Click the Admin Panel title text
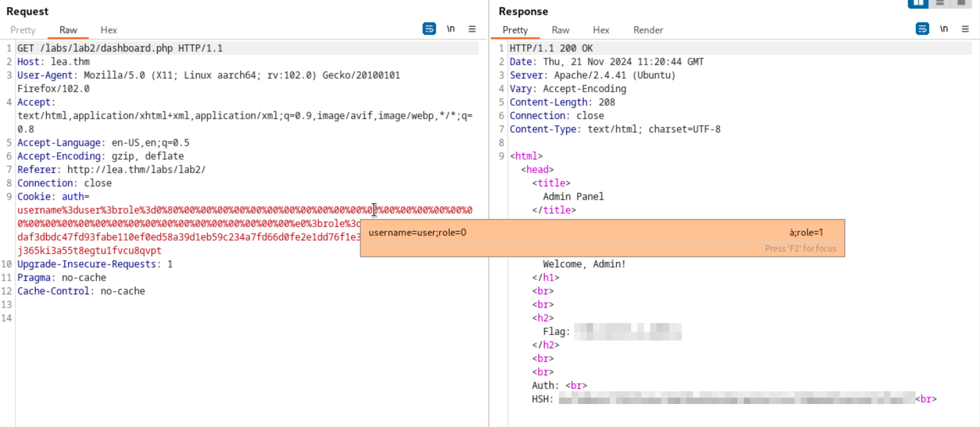The width and height of the screenshot is (980, 427). (573, 197)
